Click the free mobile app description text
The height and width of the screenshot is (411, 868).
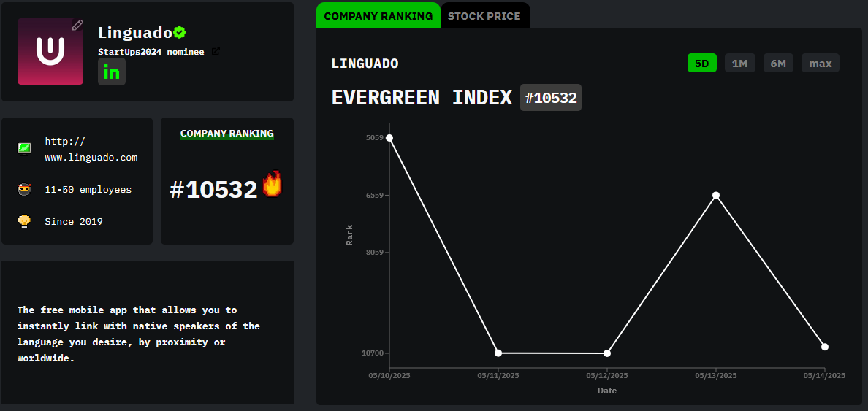(x=138, y=334)
